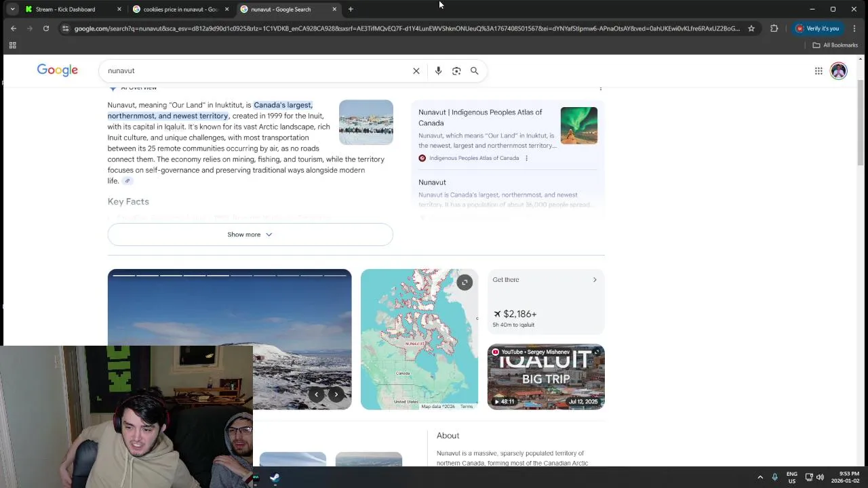Viewport: 868px width, 488px height.
Task: Bookmark this page with the star
Action: pos(751,28)
